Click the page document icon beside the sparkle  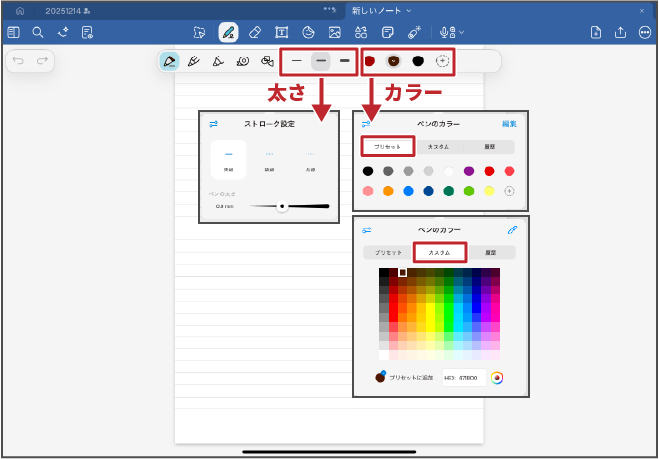(88, 32)
